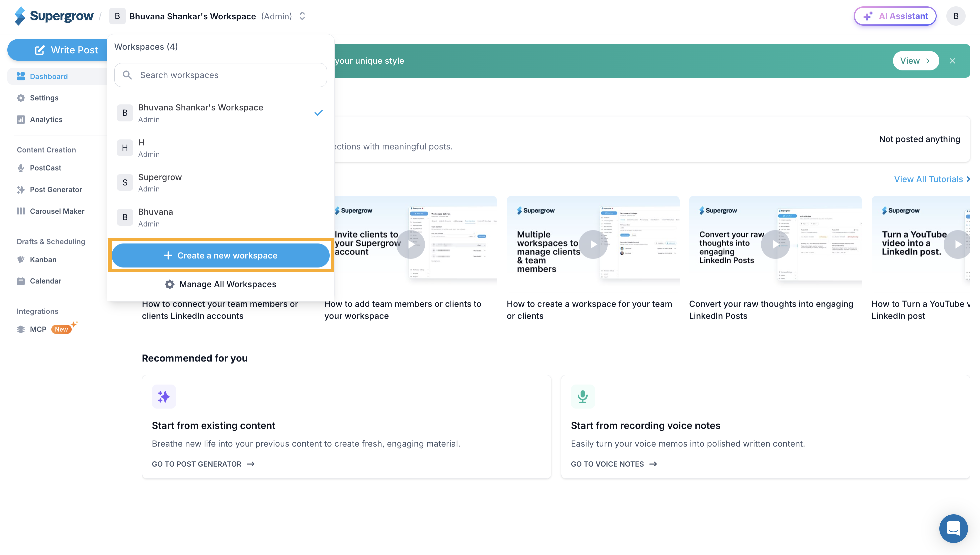Open the Calendar in sidebar
Screen dimensions: 980x555
[x=39, y=281]
